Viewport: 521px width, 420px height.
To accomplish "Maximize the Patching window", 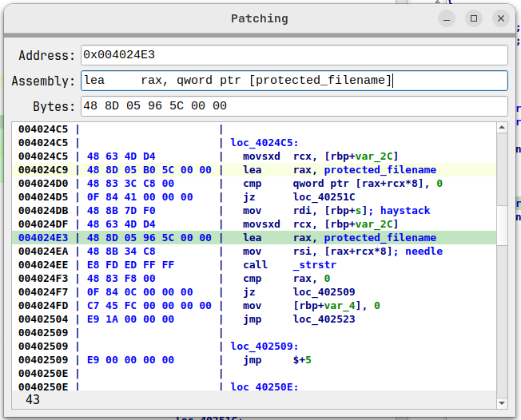I will 474,18.
